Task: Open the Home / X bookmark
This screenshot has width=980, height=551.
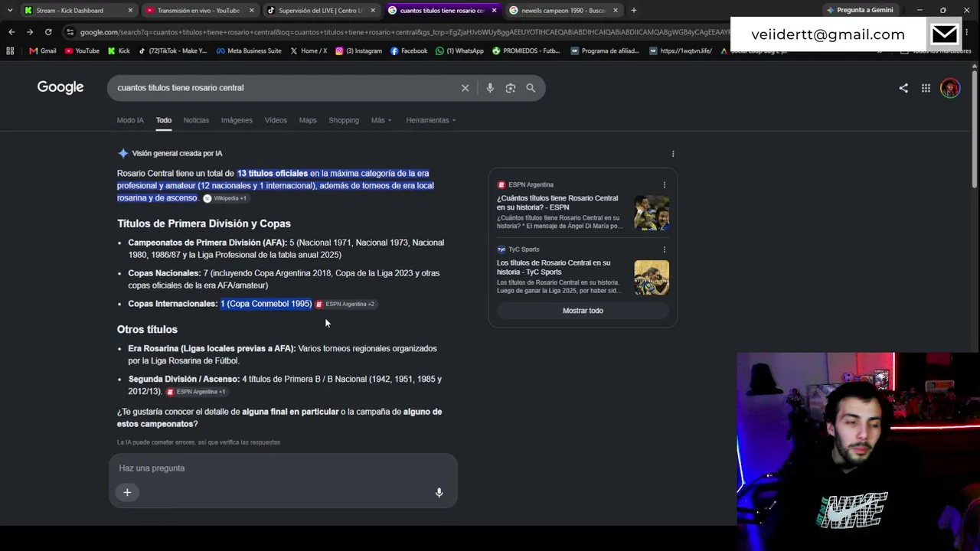Action: pos(309,51)
